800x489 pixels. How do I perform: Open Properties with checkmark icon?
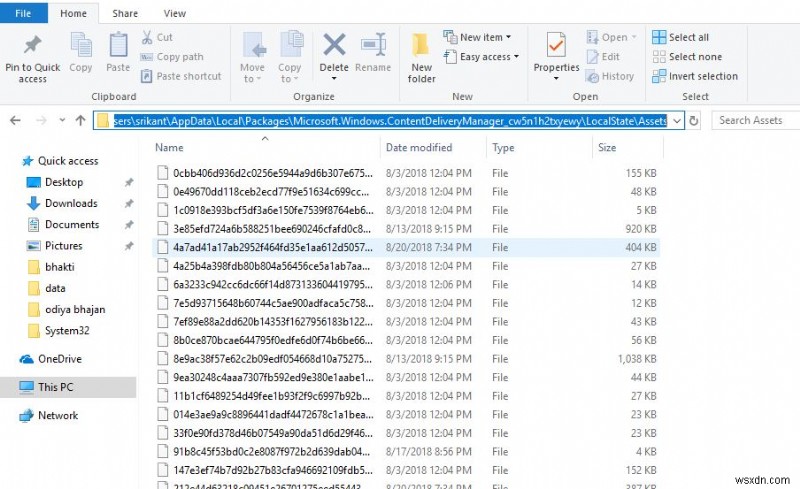pos(556,45)
